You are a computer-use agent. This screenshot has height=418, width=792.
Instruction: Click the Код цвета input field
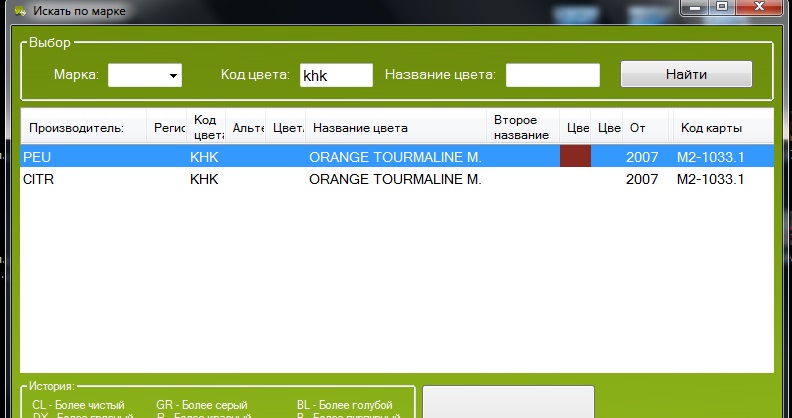click(336, 75)
